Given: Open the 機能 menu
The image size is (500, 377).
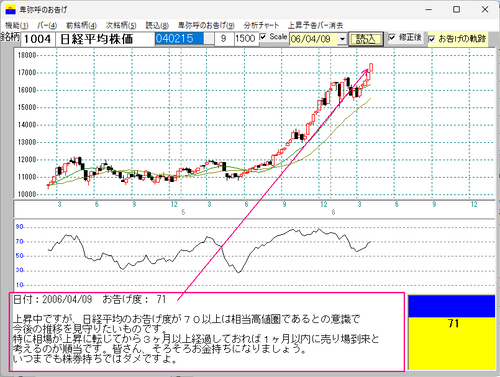Looking at the screenshot, I should (17, 25).
